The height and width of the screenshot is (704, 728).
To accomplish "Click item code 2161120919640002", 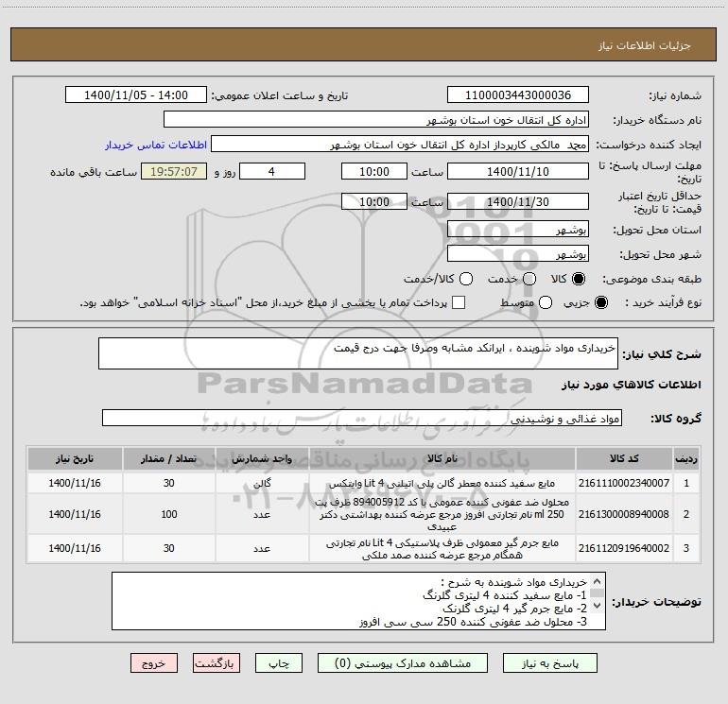I will (x=624, y=548).
